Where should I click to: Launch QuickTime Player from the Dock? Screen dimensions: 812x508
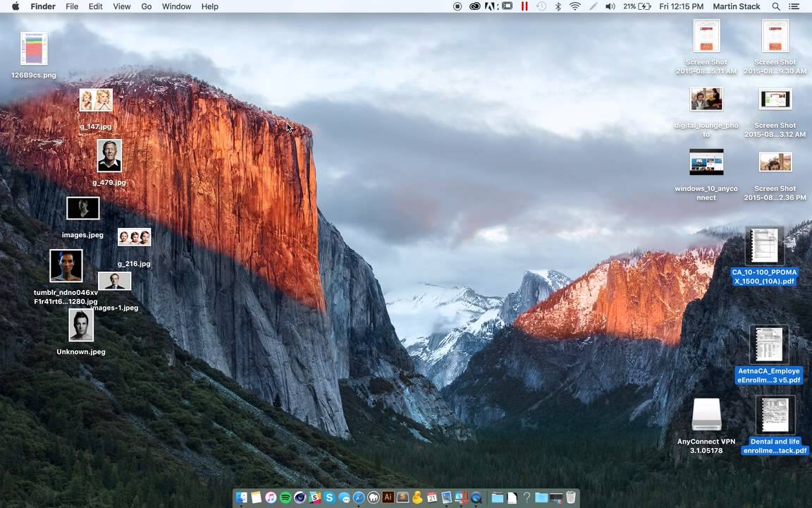tap(476, 497)
